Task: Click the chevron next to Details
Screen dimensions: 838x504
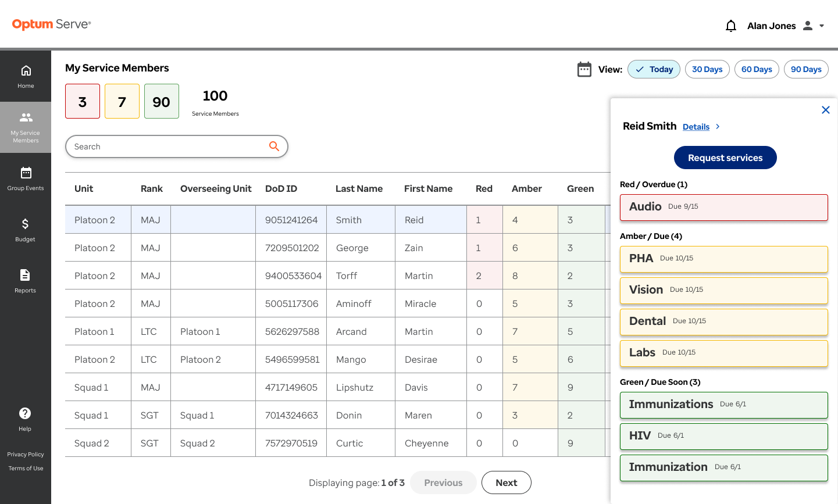Action: click(x=718, y=127)
